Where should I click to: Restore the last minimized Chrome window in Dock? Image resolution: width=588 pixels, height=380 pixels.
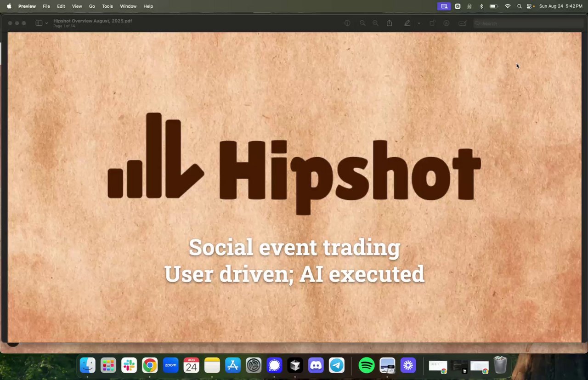pos(479,366)
